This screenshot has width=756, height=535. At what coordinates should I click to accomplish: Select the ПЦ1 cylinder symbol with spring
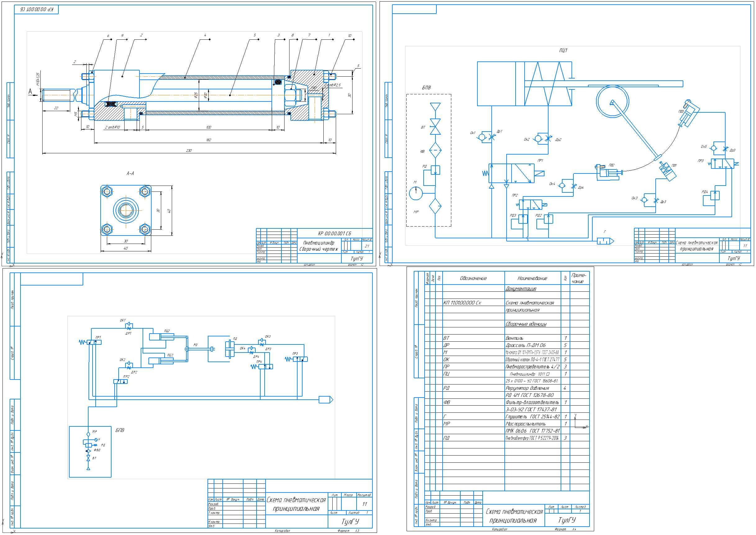click(x=524, y=84)
